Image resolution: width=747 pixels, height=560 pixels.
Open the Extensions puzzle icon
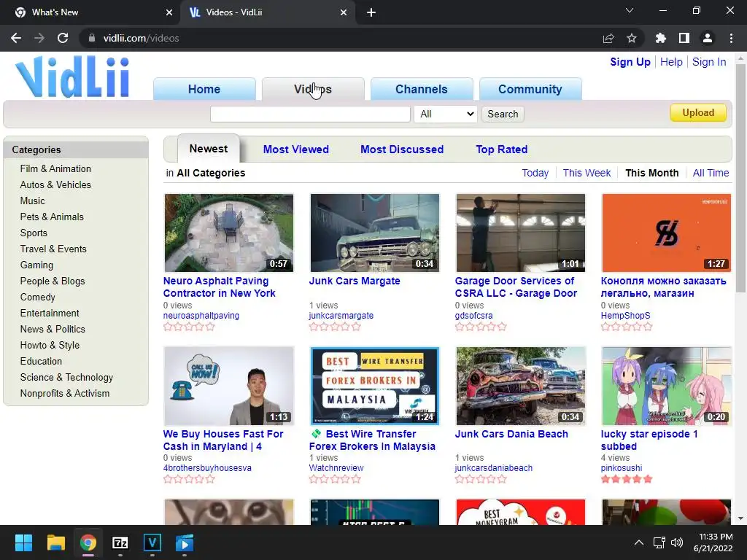click(661, 38)
